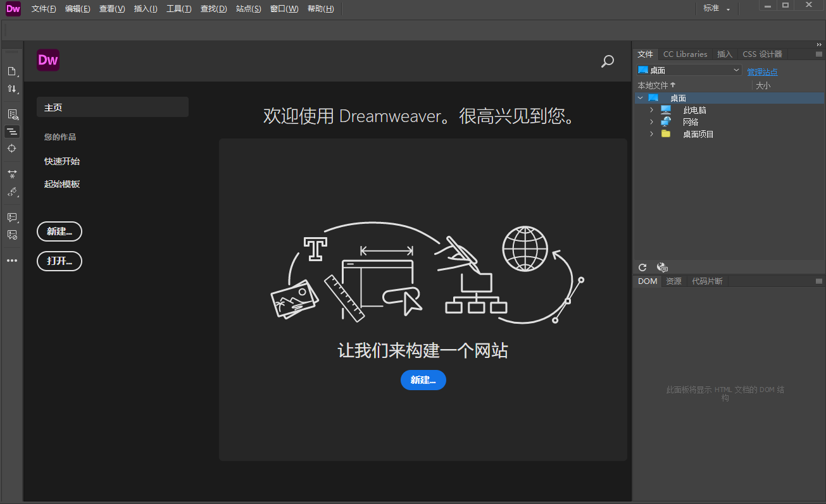Image resolution: width=826 pixels, height=504 pixels.
Task: Open the Open Documents toolbar icon
Action: (x=12, y=71)
